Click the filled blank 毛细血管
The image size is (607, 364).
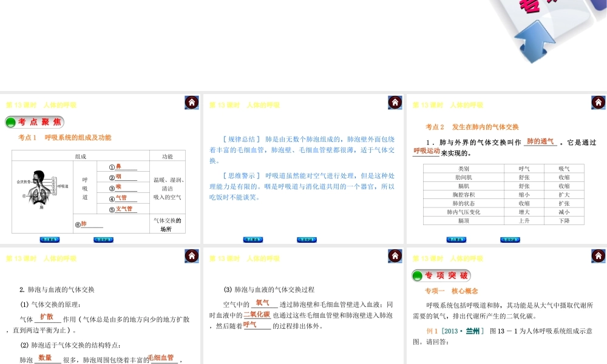pos(161,358)
